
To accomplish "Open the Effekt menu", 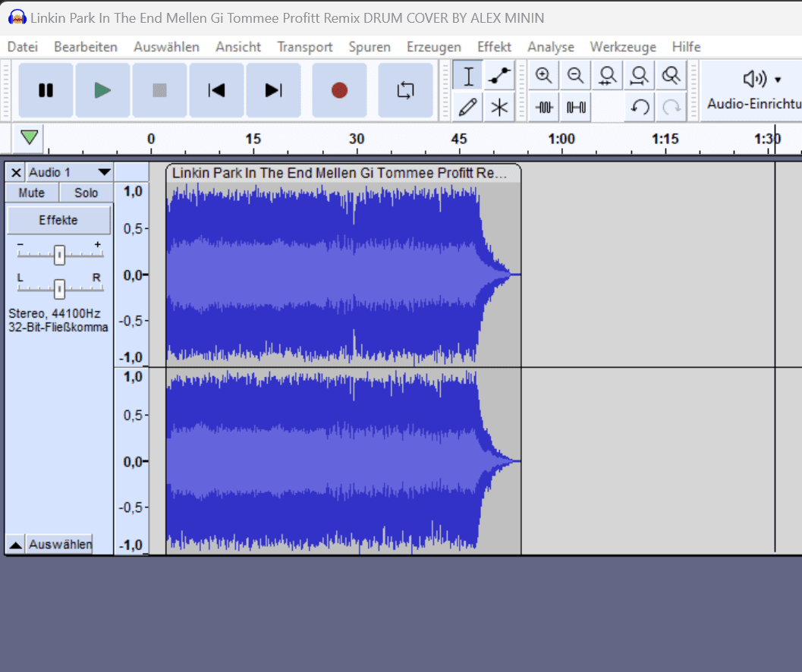I will point(494,47).
